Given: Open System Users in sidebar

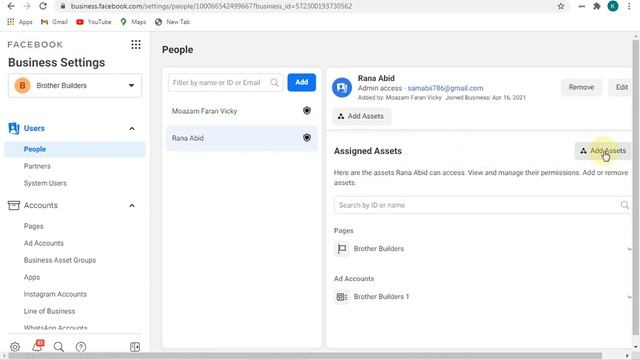Looking at the screenshot, I should 45,183.
